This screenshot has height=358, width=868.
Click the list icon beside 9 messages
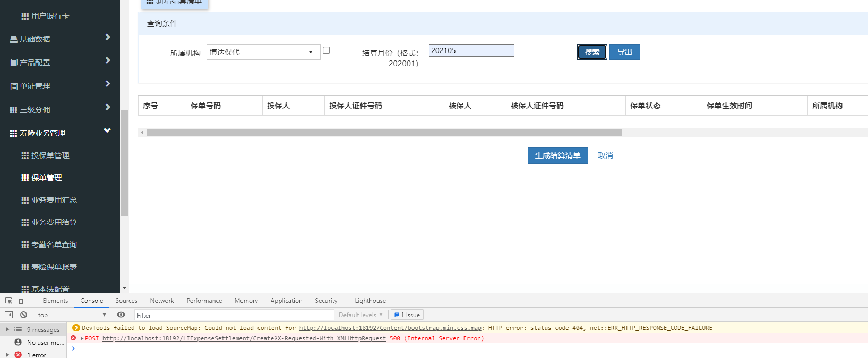(x=18, y=329)
